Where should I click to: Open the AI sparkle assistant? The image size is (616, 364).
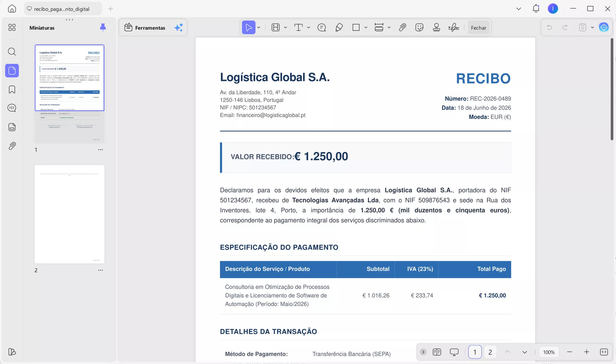pos(179,28)
